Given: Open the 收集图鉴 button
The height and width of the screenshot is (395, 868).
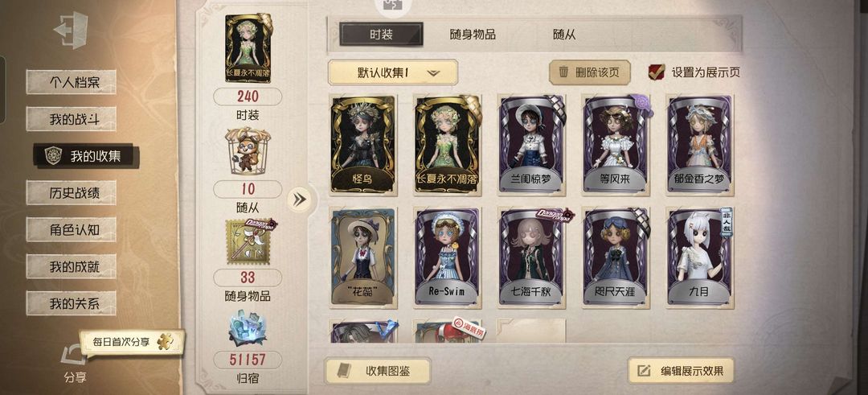Looking at the screenshot, I should point(378,371).
